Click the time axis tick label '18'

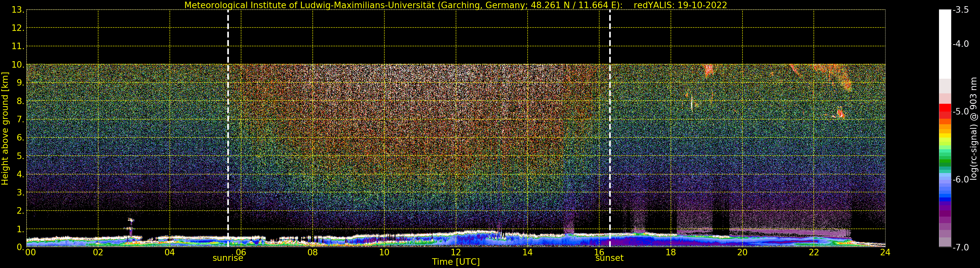(670, 252)
